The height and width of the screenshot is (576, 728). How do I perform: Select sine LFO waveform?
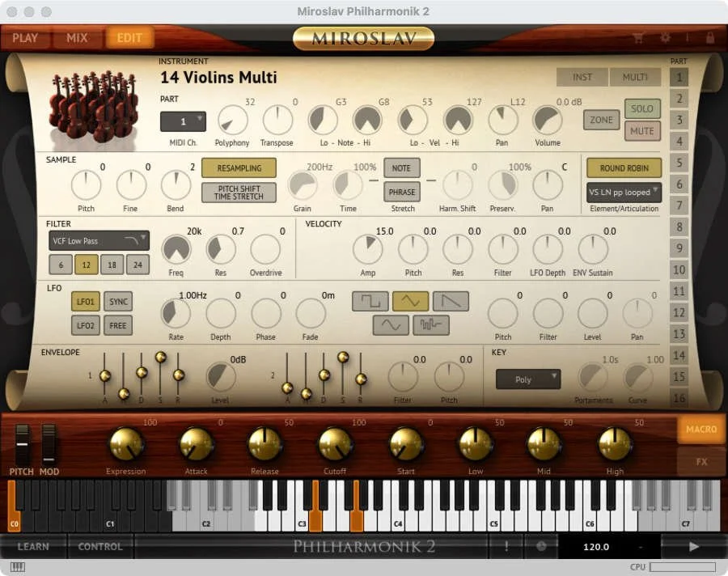tap(391, 325)
